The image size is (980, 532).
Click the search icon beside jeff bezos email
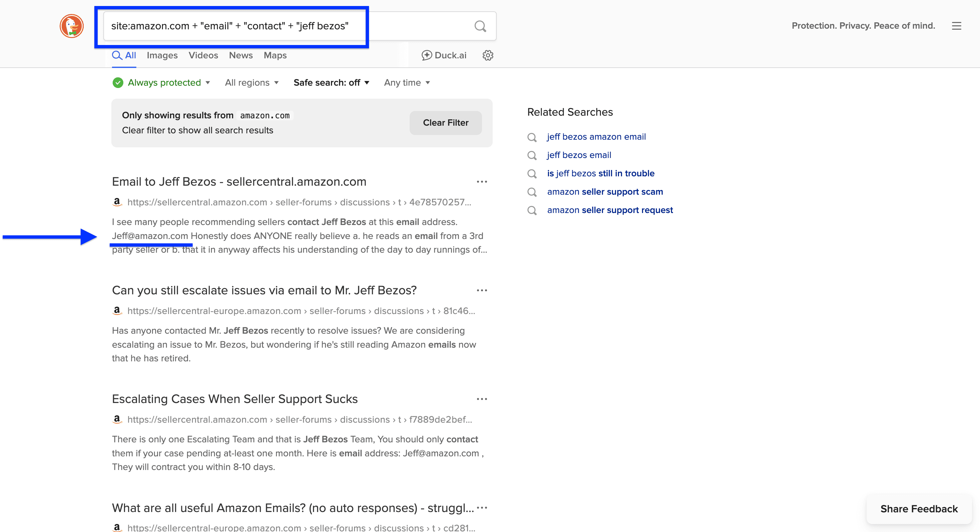[x=532, y=155]
